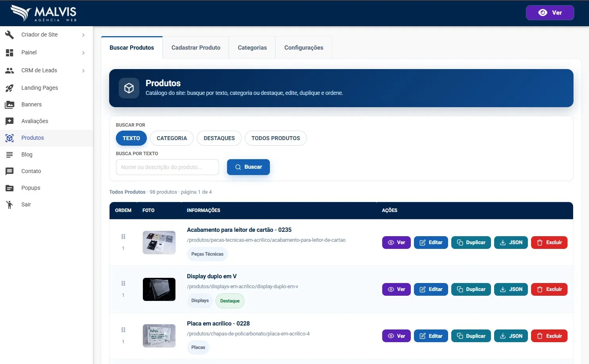Click the Display duplo em V title
Viewport: 589px width, 364px height.
point(212,276)
